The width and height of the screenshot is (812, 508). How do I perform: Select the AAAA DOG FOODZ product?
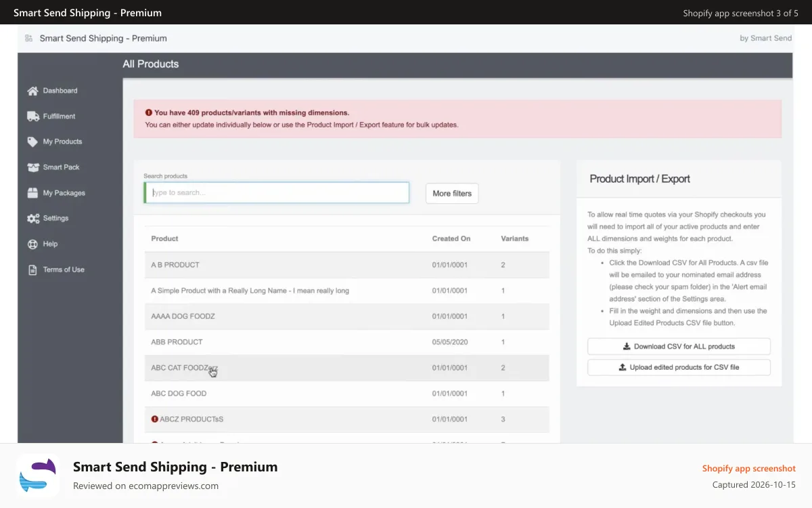(x=346, y=316)
